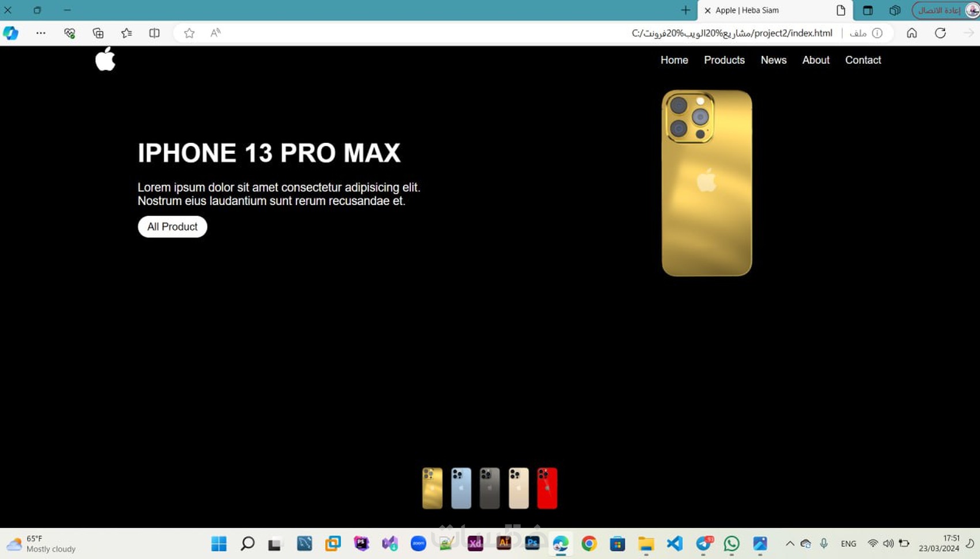The height and width of the screenshot is (559, 980).
Task: Open Workspaces icon in title bar
Action: 895,10
